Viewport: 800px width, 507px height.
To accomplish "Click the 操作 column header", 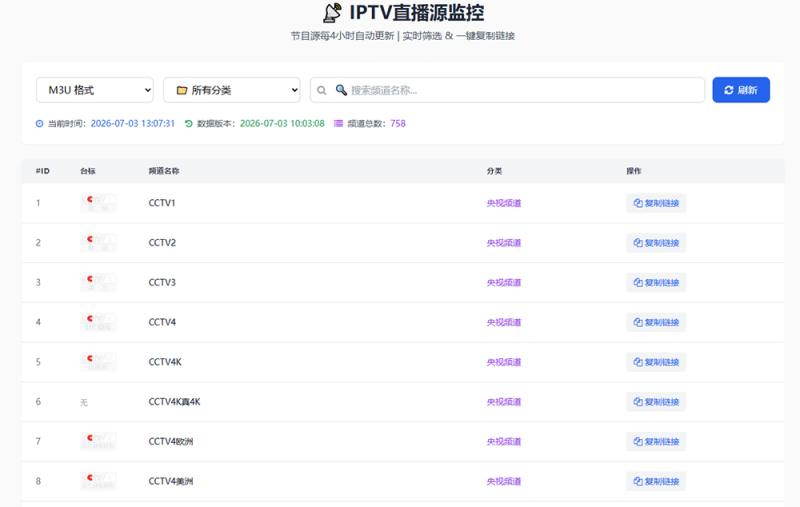I will 634,171.
